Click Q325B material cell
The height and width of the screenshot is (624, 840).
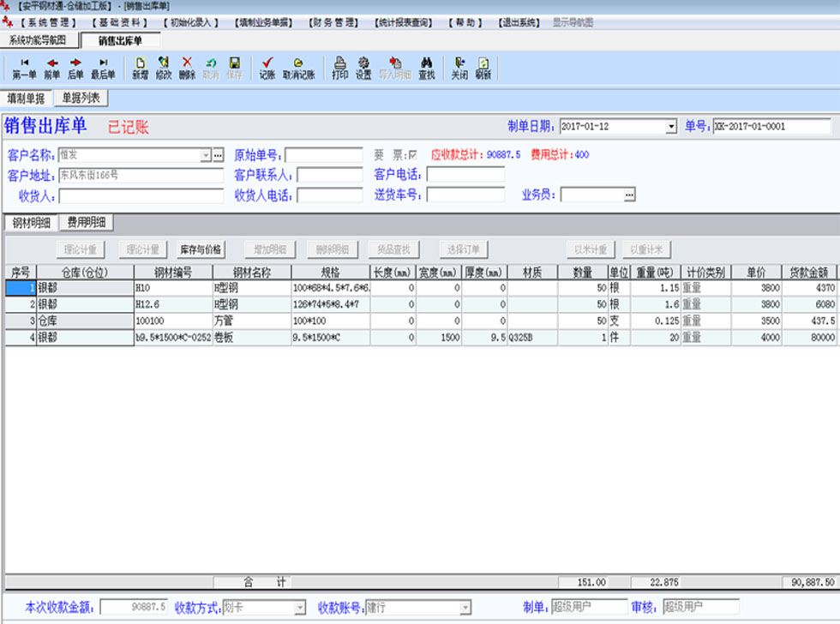(532, 338)
